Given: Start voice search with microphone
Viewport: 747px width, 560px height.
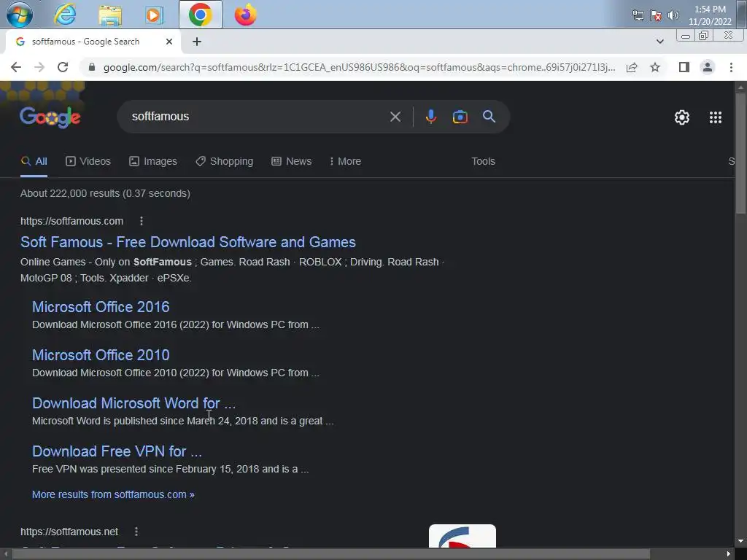Looking at the screenshot, I should [x=430, y=117].
